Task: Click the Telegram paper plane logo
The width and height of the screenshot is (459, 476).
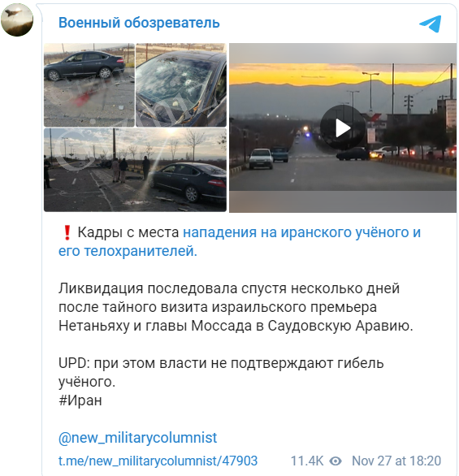Action: [431, 24]
